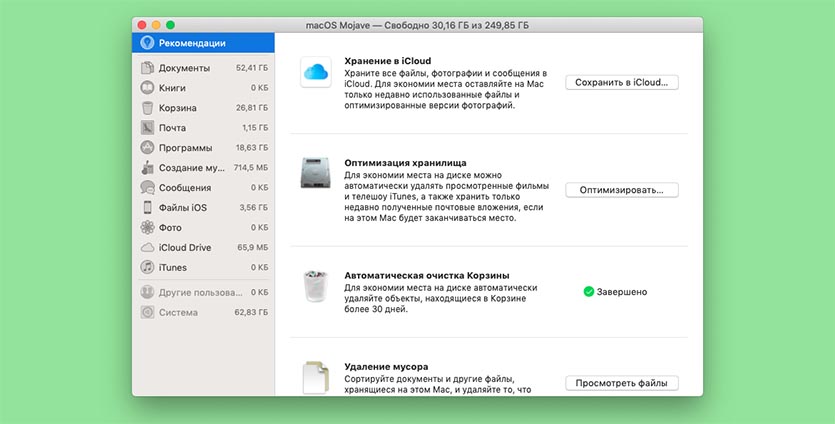835x424 pixels.
Task: Select the Книги sidebar label
Action: pyautogui.click(x=172, y=88)
